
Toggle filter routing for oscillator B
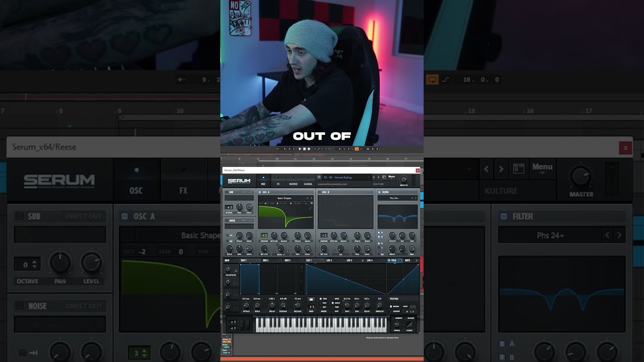pyautogui.click(x=379, y=237)
